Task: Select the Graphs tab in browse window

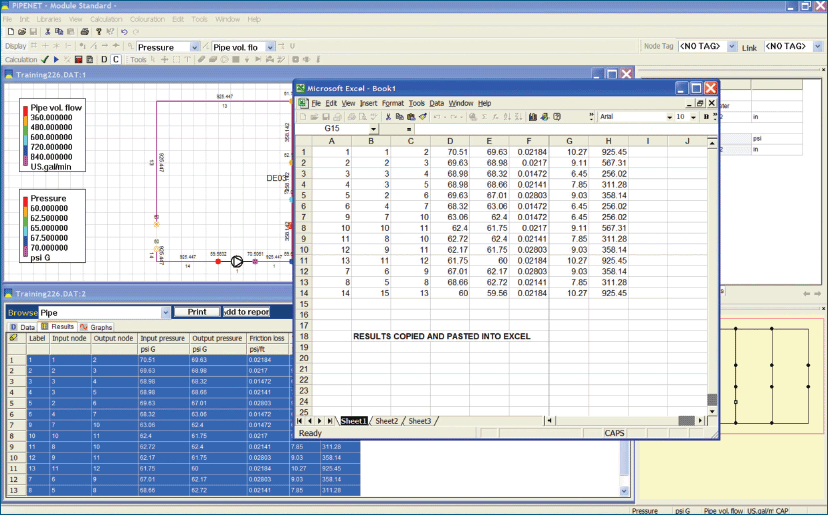Action: (96, 327)
